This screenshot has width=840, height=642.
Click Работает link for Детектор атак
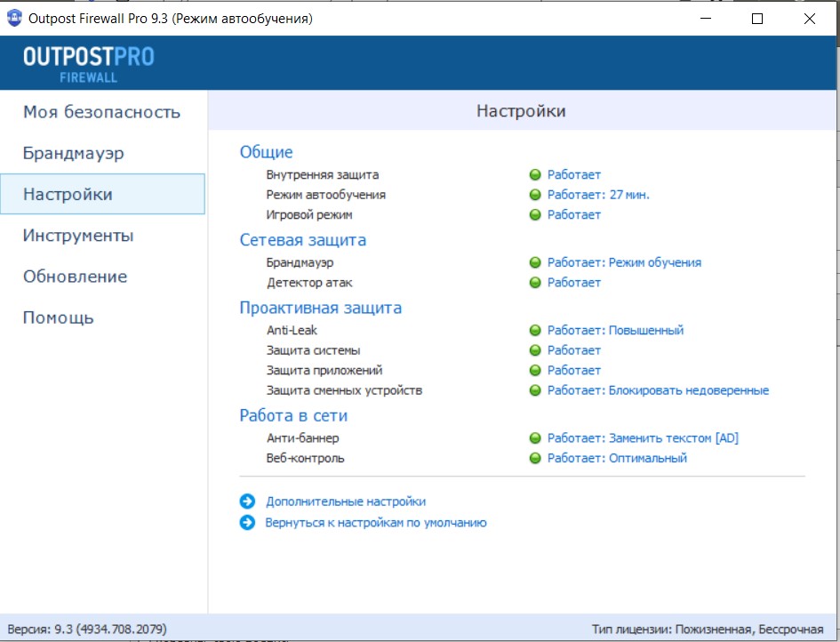tap(573, 283)
